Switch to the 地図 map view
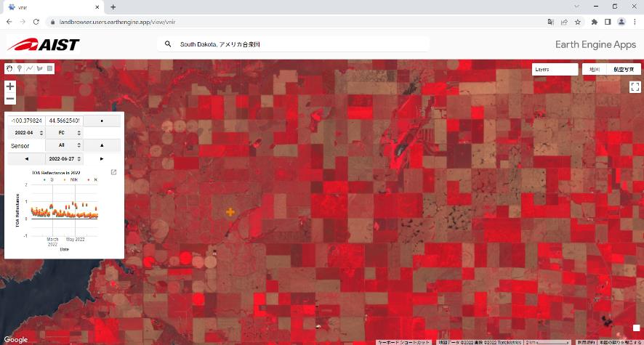644x345 pixels. (x=595, y=69)
